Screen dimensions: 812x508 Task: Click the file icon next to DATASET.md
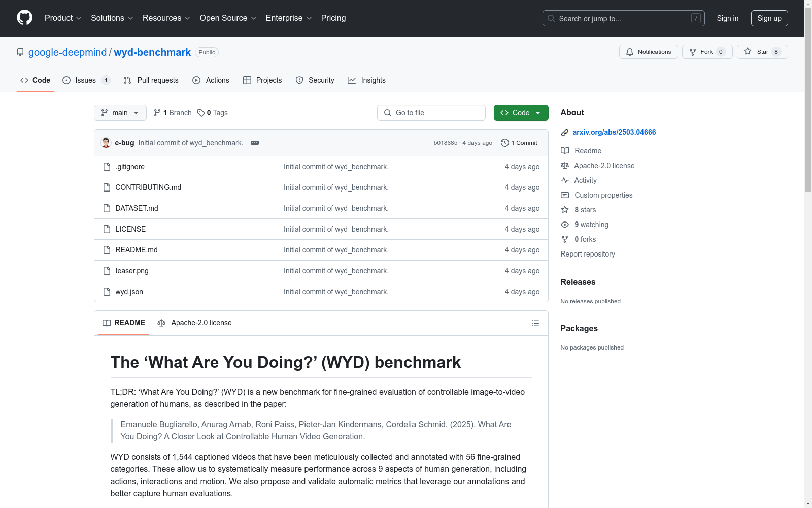tap(107, 208)
